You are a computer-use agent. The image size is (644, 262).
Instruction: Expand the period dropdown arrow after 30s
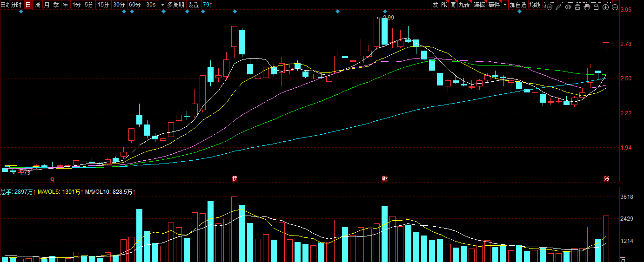pyautogui.click(x=162, y=5)
